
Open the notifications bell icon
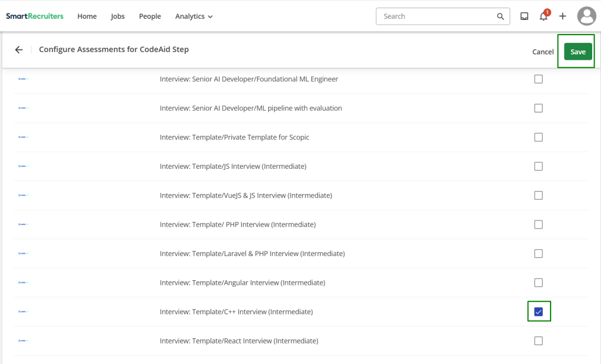[x=543, y=16]
